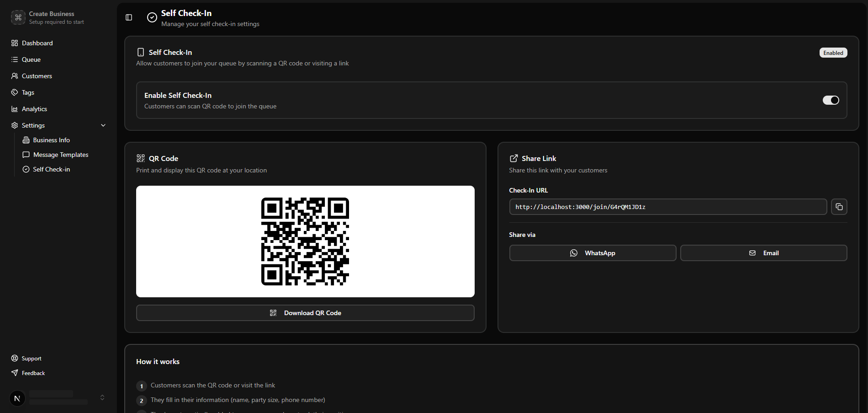Click the Check-In URL field
This screenshot has width=868, height=413.
click(668, 207)
